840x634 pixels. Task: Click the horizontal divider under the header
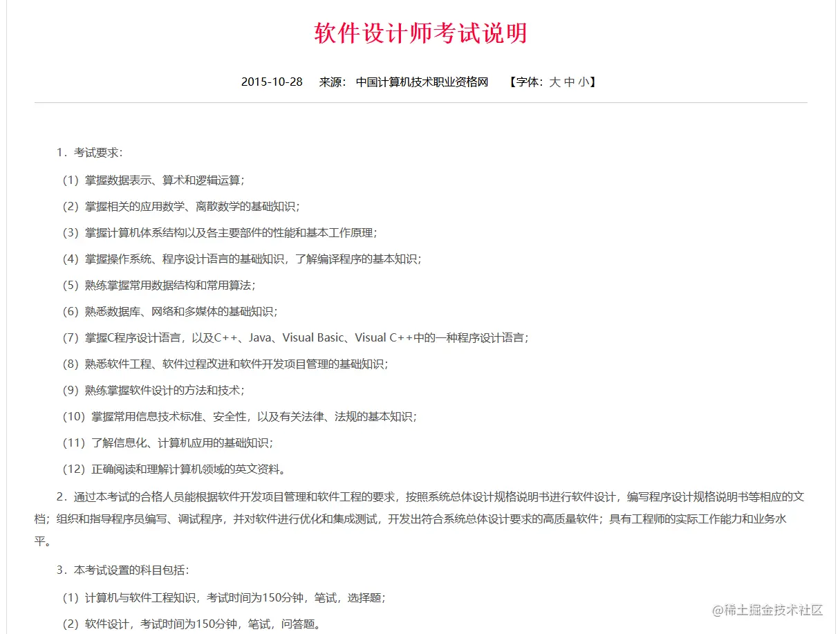pyautogui.click(x=420, y=102)
